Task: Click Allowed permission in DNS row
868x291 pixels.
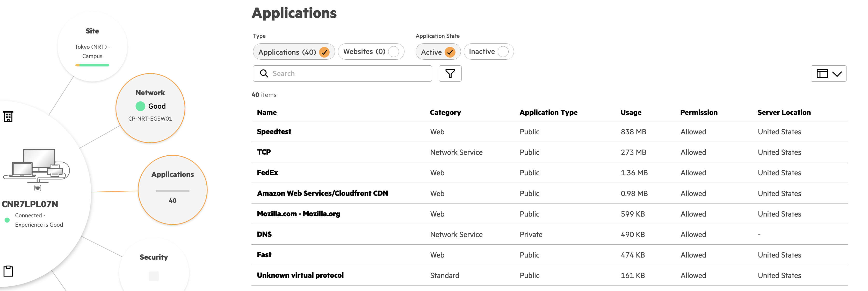Action: tap(693, 235)
